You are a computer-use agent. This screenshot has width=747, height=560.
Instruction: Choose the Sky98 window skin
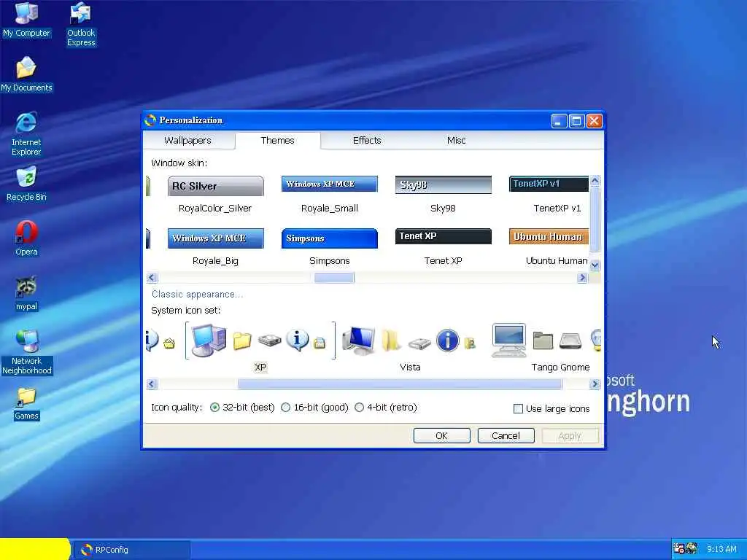tap(443, 195)
